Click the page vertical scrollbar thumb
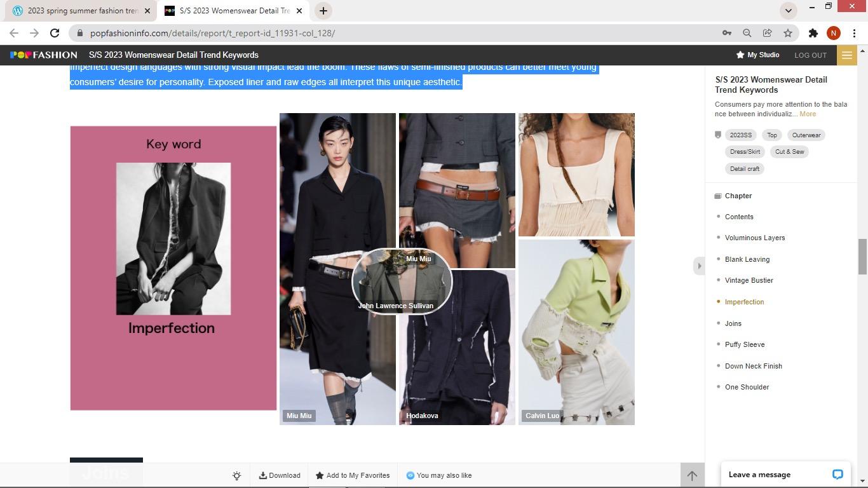The width and height of the screenshot is (868, 488). point(862,257)
